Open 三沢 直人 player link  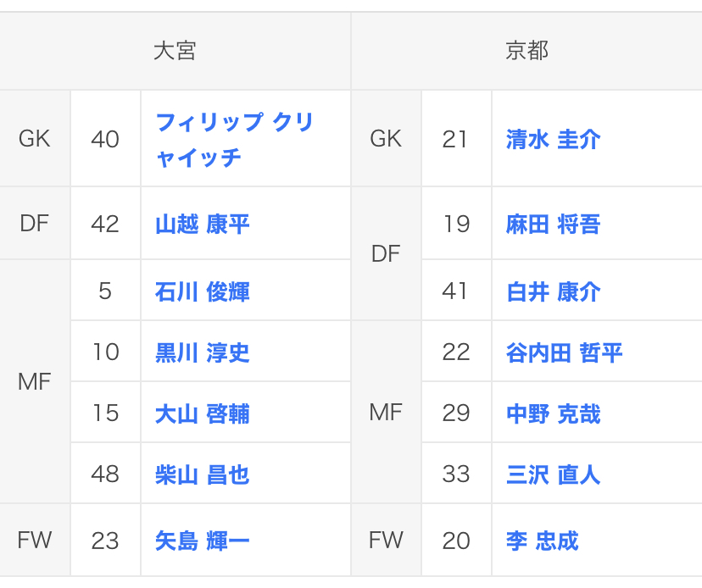point(553,474)
